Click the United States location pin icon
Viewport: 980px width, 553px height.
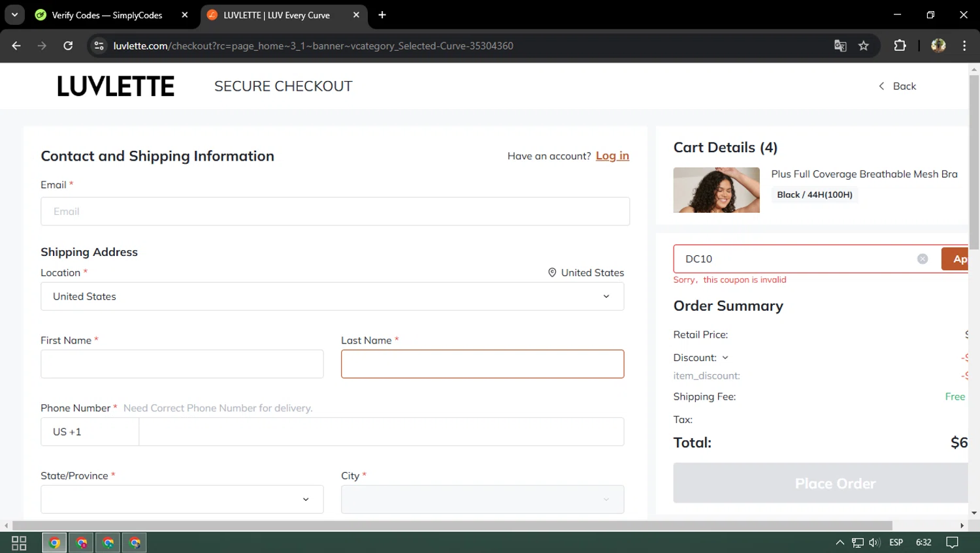[x=552, y=272]
